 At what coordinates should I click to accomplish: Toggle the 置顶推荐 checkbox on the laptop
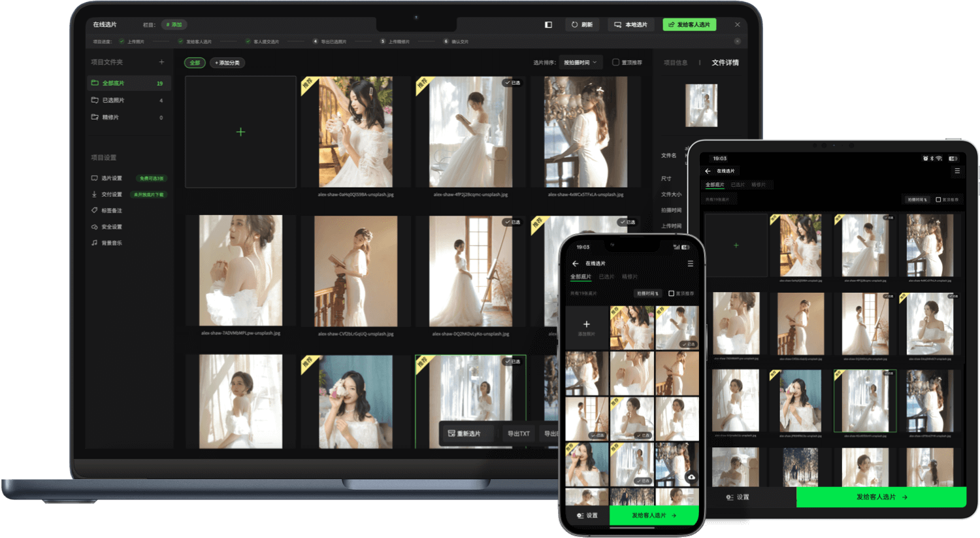click(x=615, y=63)
